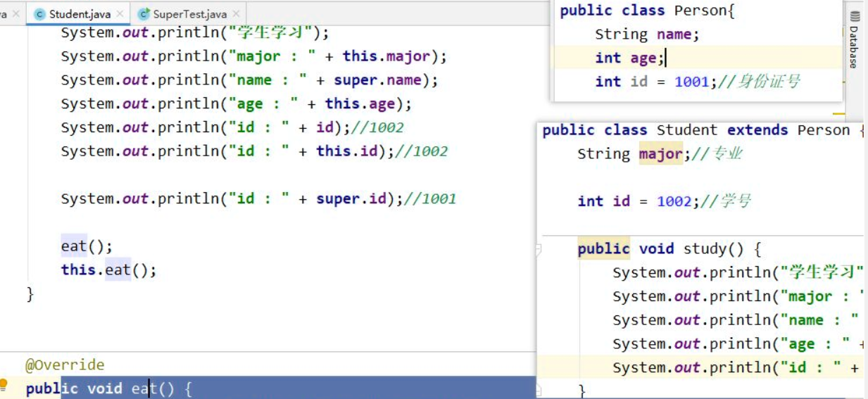Click the "int age;" line in Person snippet
The height and width of the screenshot is (399, 868).
click(697, 58)
